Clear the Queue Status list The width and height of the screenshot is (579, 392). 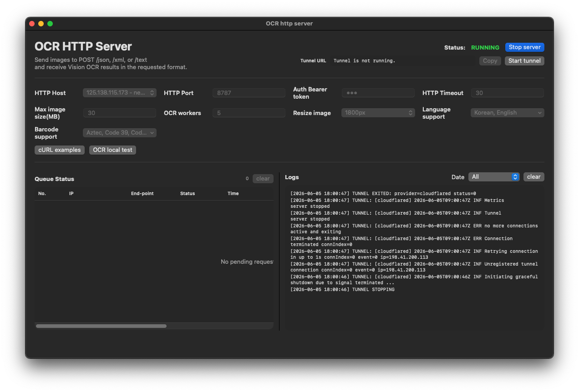263,178
